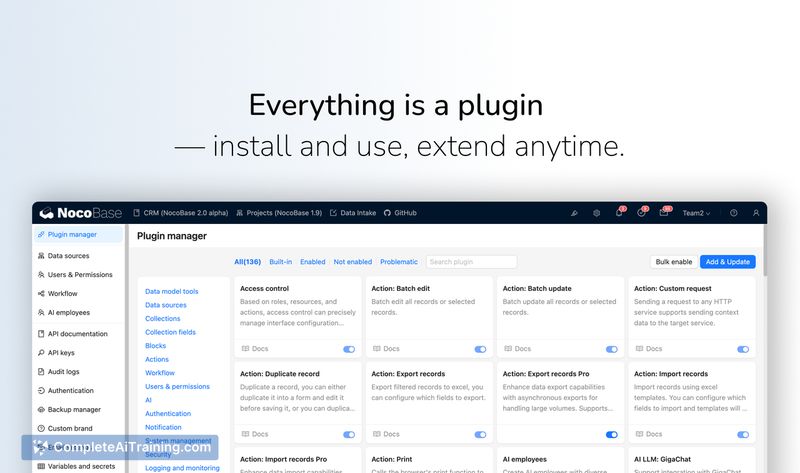Screen dimensions: 800x473
Task: Filter by AI category
Action: click(148, 400)
